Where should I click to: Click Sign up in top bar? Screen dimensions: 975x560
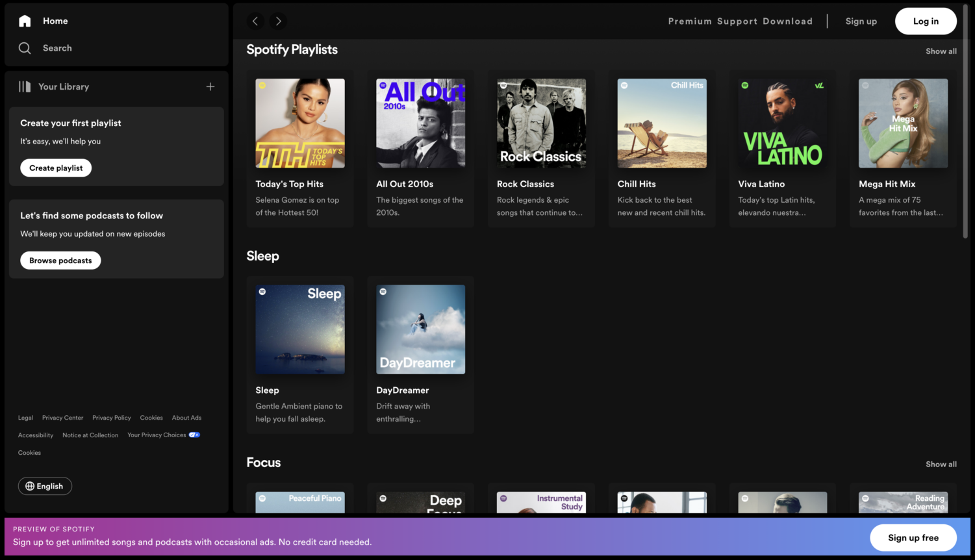861,21
